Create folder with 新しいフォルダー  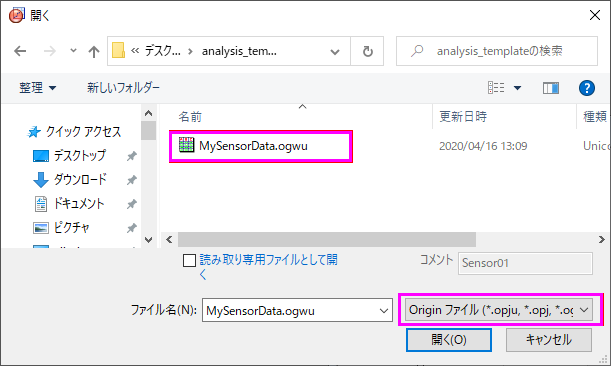tap(123, 88)
